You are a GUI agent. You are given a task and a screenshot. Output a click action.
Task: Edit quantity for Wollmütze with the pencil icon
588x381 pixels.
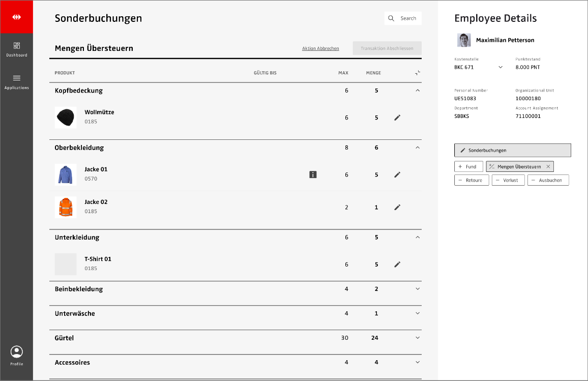(397, 118)
